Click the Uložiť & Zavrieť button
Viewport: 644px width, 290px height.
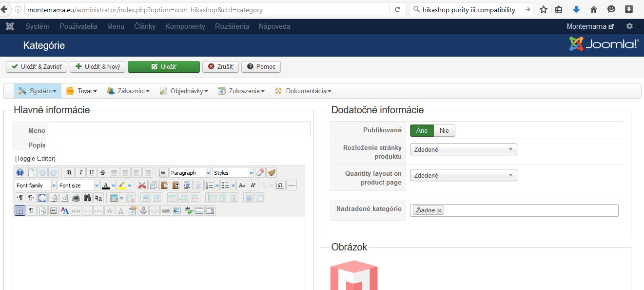point(37,66)
